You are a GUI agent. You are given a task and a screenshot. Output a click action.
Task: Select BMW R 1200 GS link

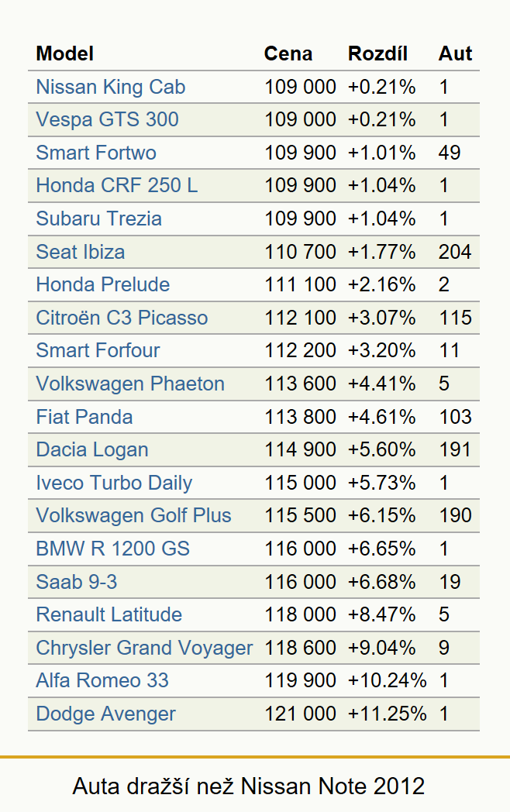pos(112,549)
